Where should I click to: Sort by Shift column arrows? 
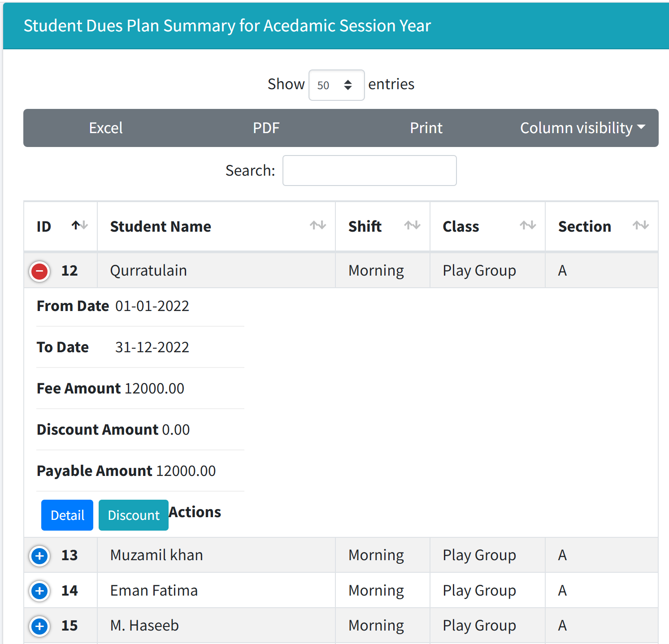coord(413,225)
